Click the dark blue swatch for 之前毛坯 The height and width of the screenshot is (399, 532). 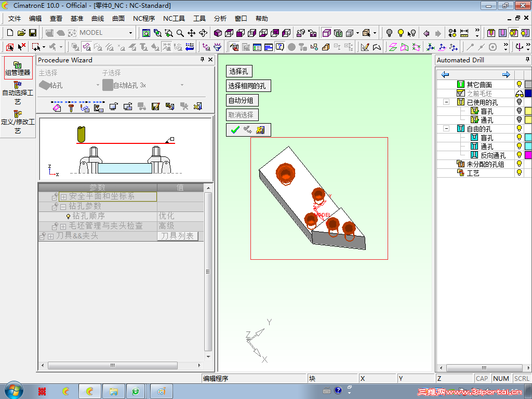528,94
